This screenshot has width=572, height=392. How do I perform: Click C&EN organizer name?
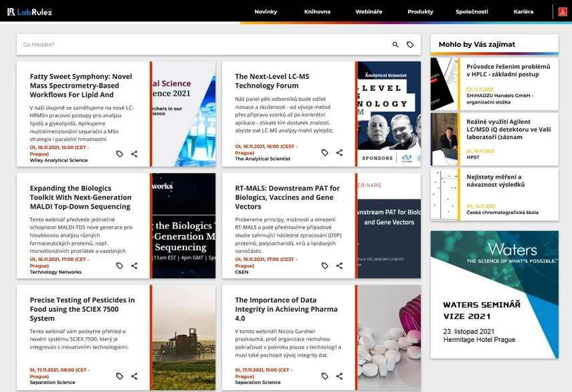click(242, 272)
